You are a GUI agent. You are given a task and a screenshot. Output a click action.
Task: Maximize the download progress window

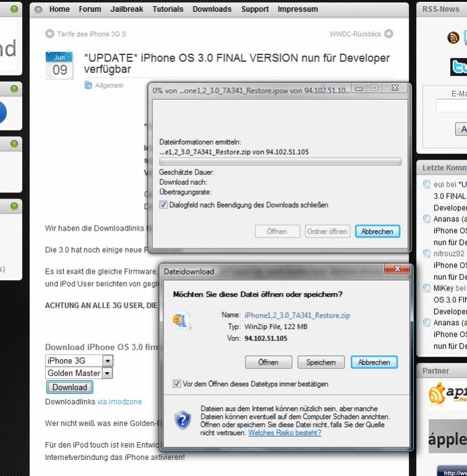pyautogui.click(x=374, y=88)
